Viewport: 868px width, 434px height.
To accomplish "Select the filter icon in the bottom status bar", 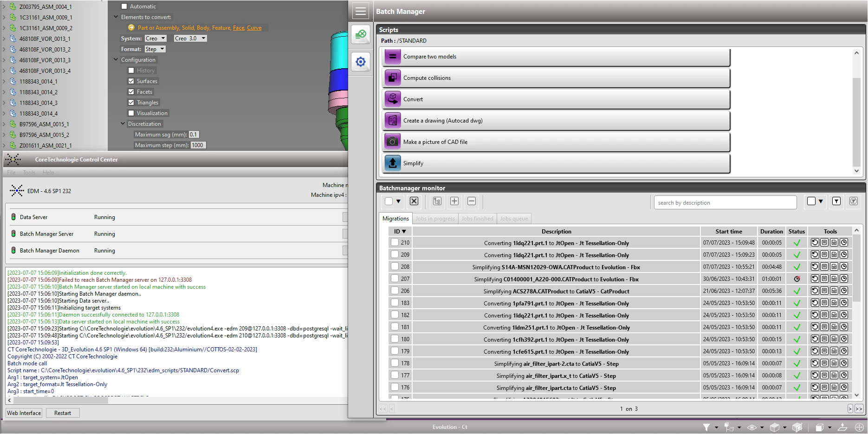I will pos(707,427).
